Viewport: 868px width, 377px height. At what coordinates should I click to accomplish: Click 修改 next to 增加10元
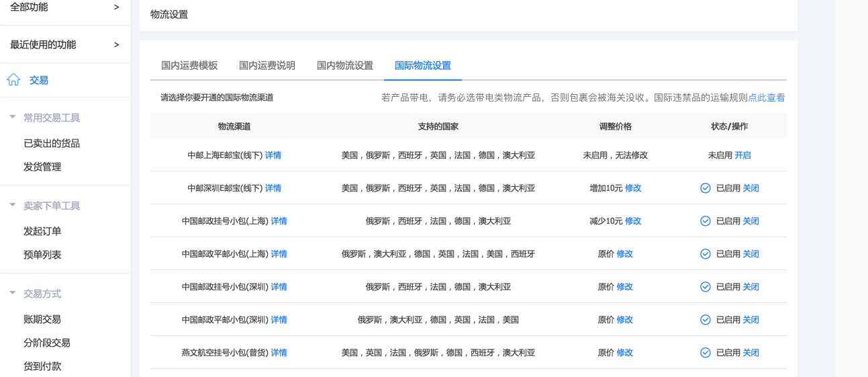click(633, 188)
